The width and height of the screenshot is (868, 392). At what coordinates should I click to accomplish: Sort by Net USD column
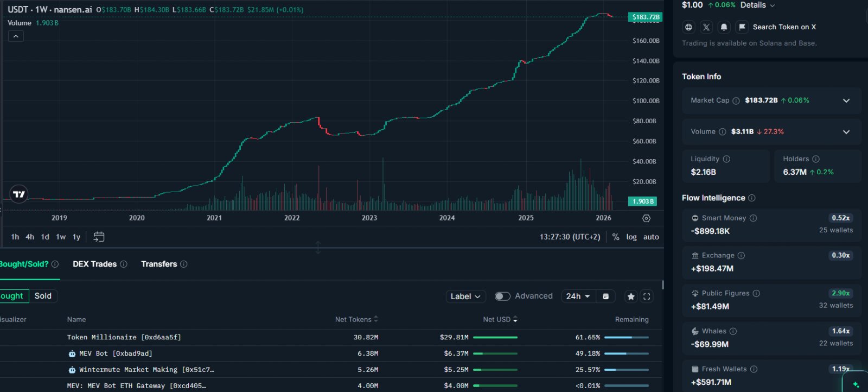point(500,319)
